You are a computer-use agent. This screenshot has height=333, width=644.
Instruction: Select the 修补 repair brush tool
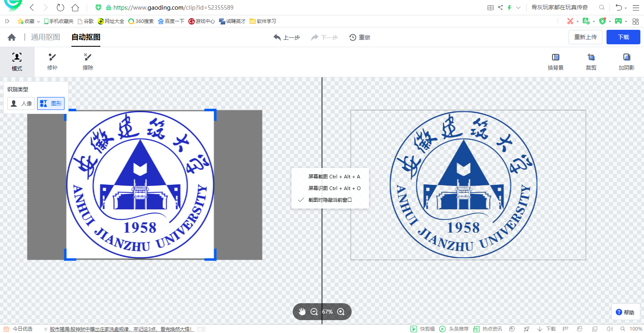tap(52, 62)
